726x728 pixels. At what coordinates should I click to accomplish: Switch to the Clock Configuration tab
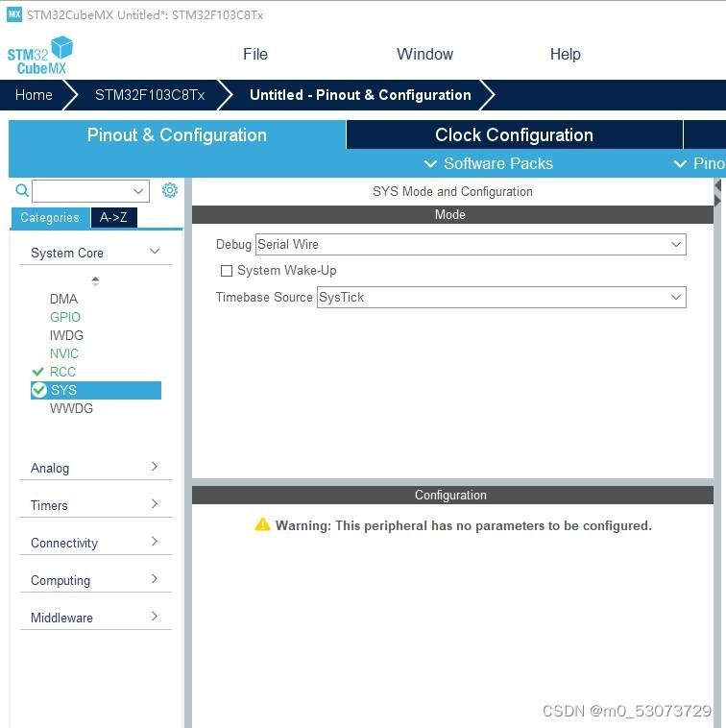point(514,135)
